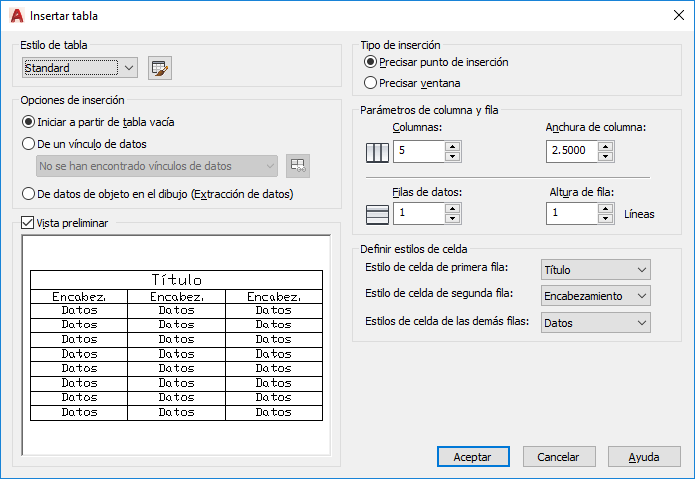The height and width of the screenshot is (479, 695).
Task: Click the Estilo de celda de segunda fila label
Action: [439, 293]
